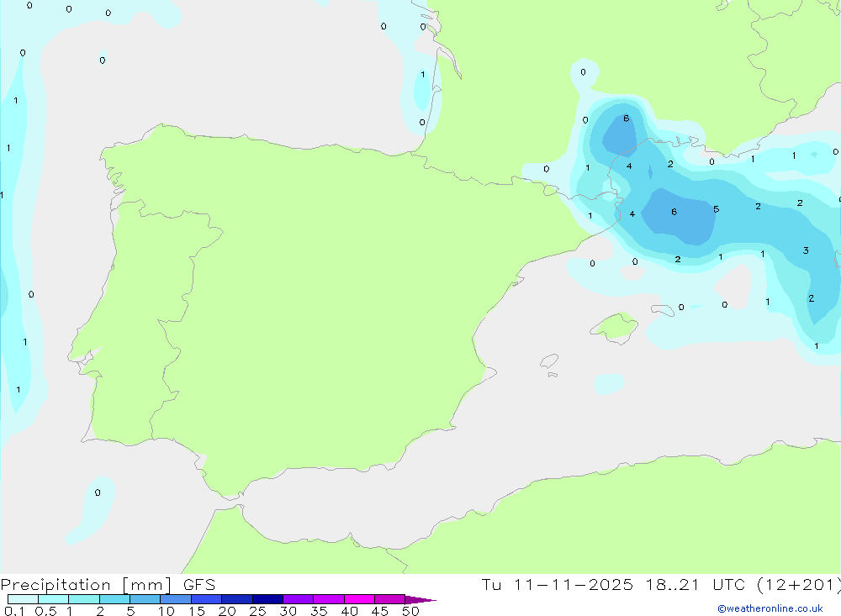Click the '40' legend scale label
Image resolution: width=841 pixels, height=616 pixels.
pyautogui.click(x=350, y=611)
